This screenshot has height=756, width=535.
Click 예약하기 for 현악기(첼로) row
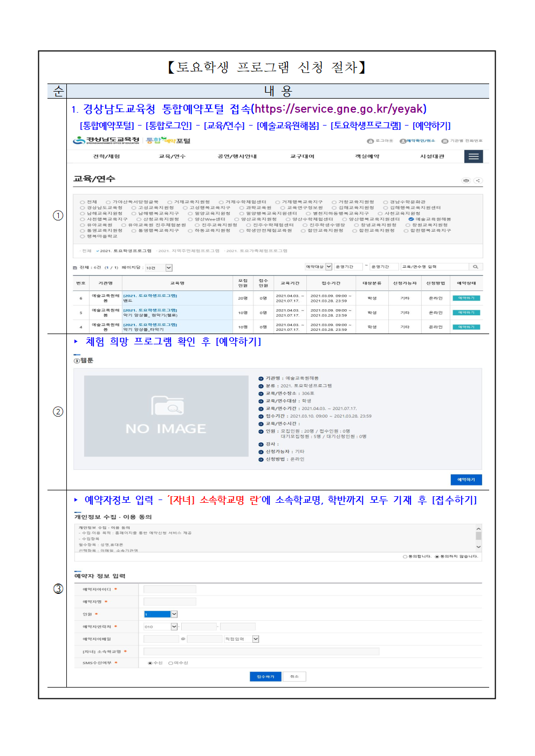[467, 313]
